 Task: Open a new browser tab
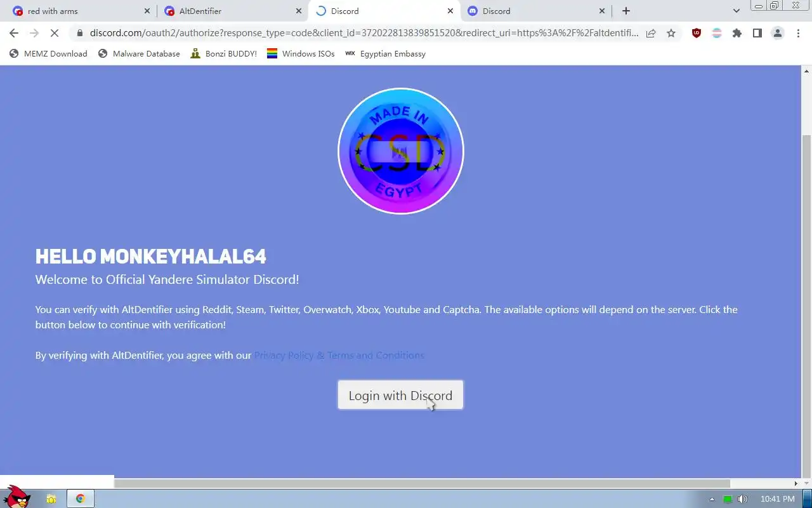626,11
